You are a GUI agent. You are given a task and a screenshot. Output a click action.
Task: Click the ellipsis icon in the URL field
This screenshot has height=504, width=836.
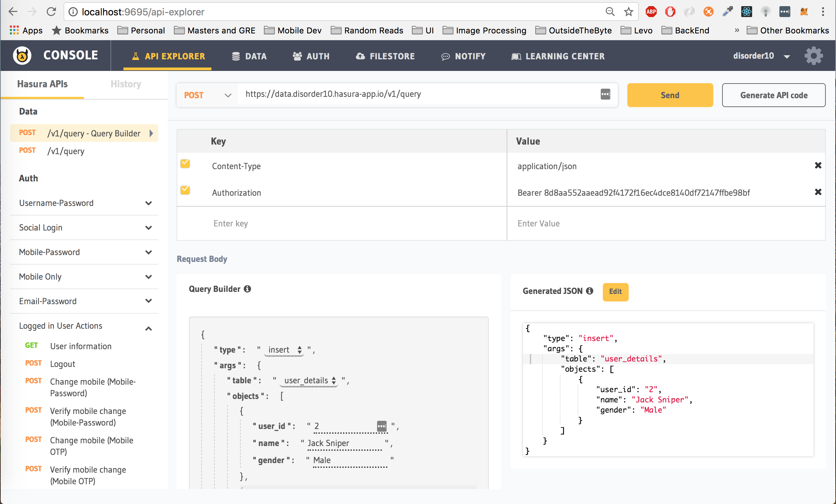click(x=605, y=94)
